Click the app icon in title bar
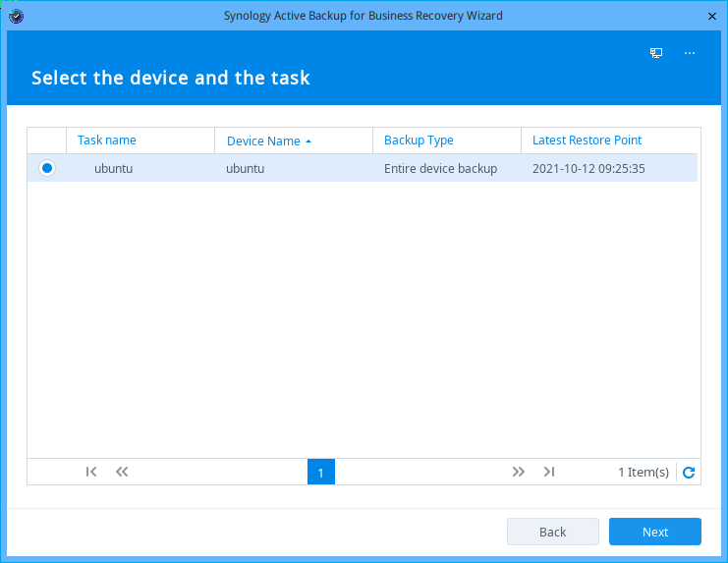The width and height of the screenshot is (728, 563). pyautogui.click(x=17, y=17)
